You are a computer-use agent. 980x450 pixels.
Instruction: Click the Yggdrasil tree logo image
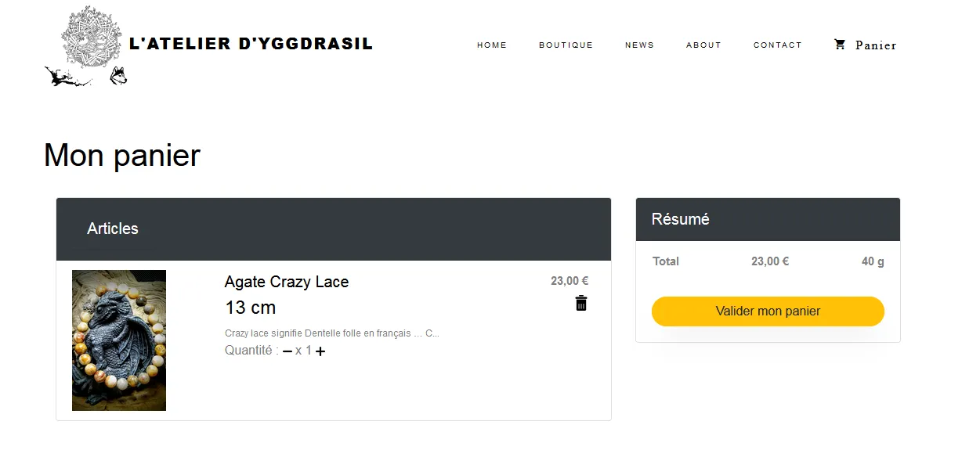pyautogui.click(x=92, y=36)
